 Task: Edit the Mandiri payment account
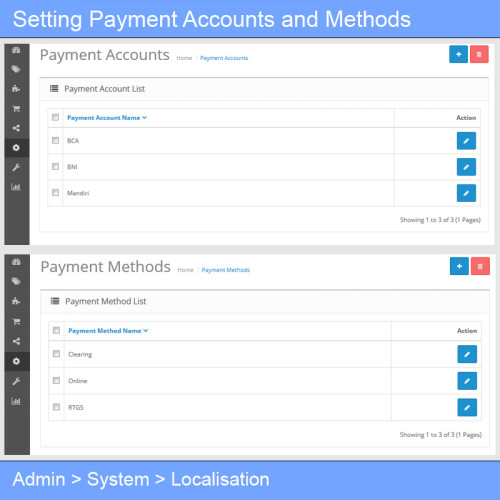point(466,193)
